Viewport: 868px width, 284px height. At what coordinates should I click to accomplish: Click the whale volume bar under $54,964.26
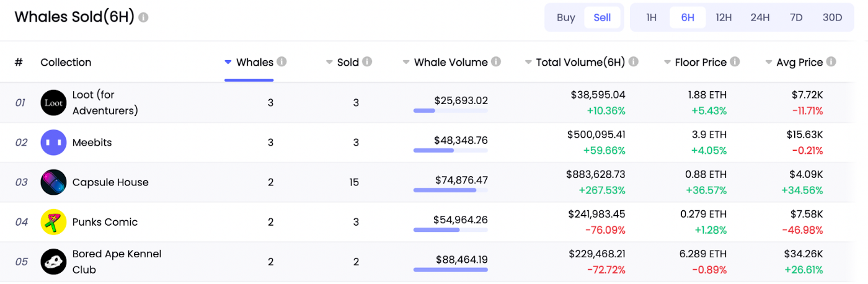coord(450,229)
